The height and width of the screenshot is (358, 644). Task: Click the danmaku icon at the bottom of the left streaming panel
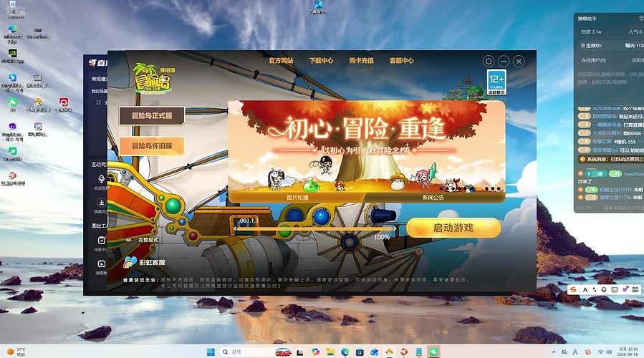point(101,263)
